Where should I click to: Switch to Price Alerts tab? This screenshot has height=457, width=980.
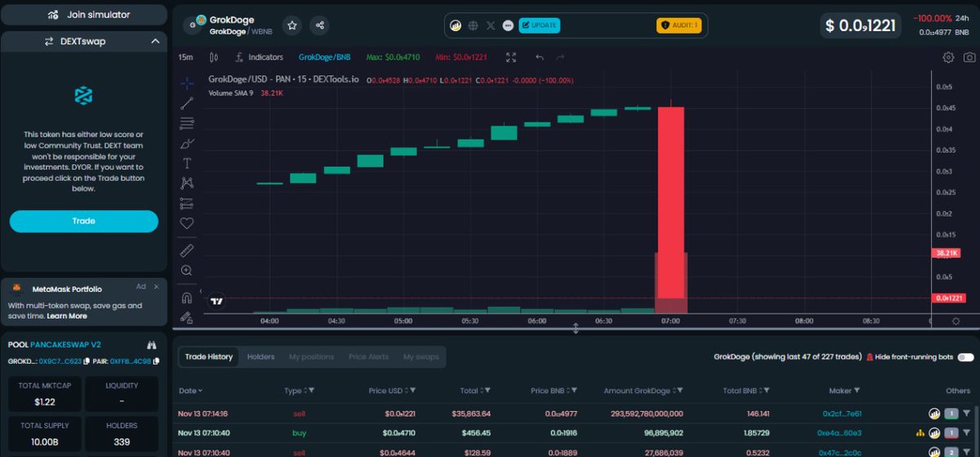(x=368, y=356)
